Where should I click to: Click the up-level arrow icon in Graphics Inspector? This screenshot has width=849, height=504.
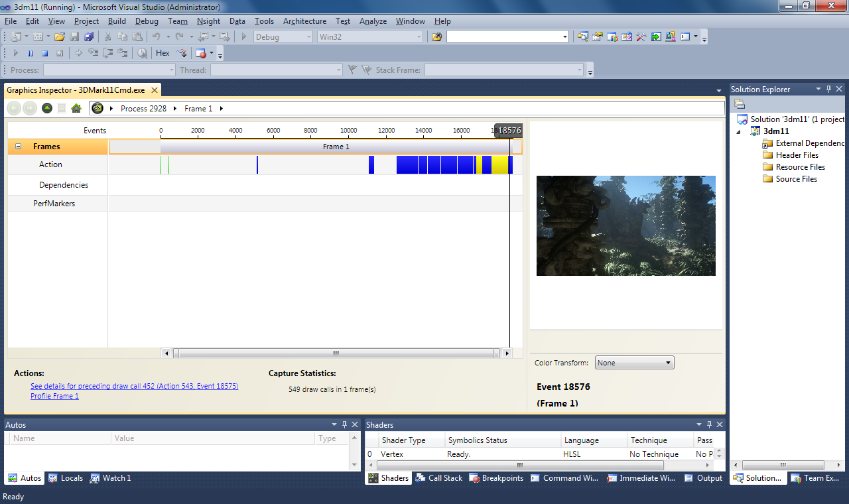tap(47, 108)
